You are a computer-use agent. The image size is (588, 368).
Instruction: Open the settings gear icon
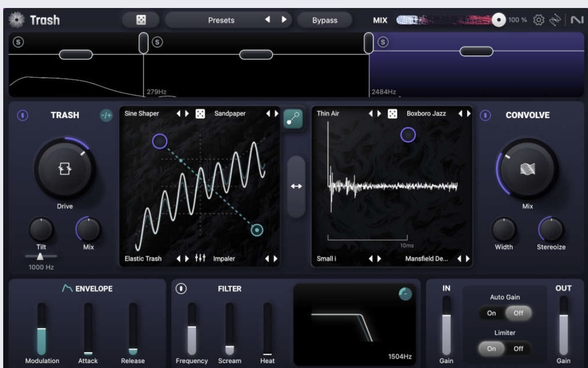538,20
